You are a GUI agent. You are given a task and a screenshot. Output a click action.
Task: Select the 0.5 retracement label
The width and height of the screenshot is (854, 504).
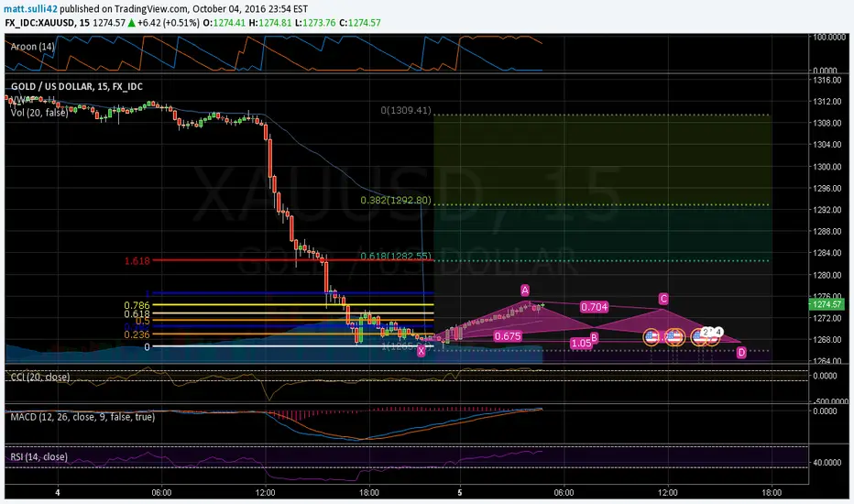(x=143, y=322)
